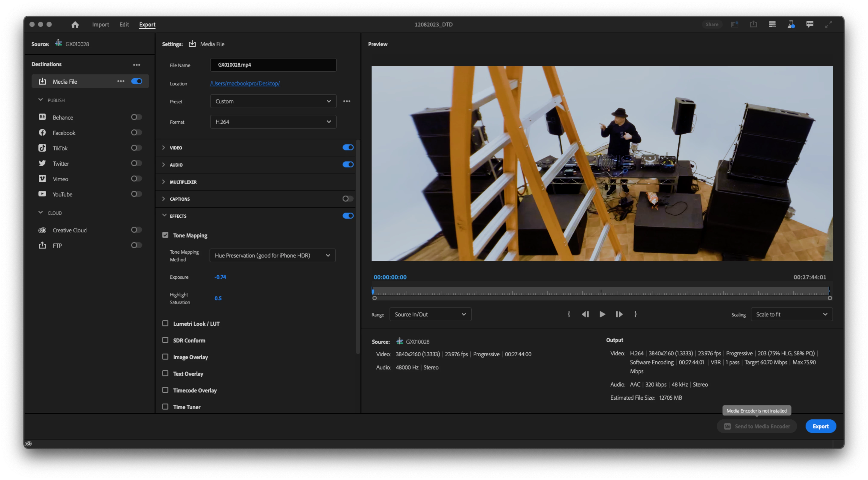This screenshot has width=868, height=480.
Task: Open preset options three-dot menu
Action: (x=347, y=101)
